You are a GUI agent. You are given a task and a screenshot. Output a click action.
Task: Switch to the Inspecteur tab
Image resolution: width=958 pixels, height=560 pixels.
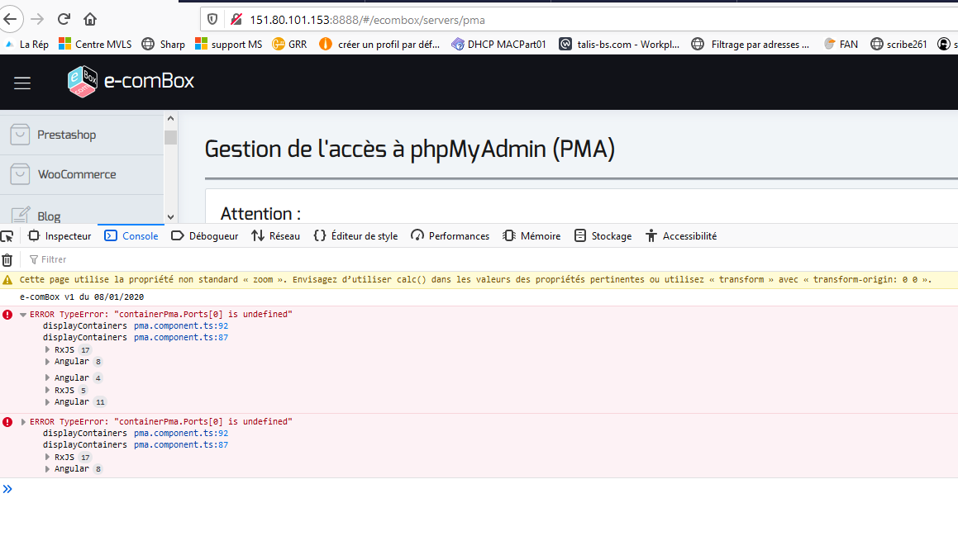click(60, 235)
